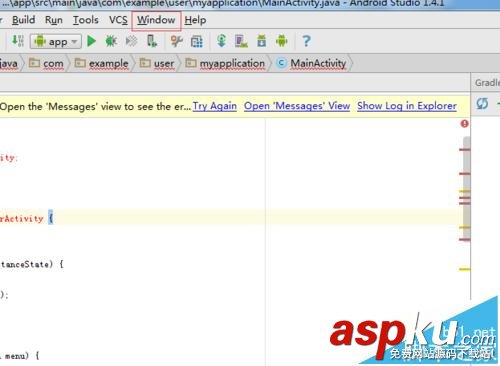The image size is (500, 366).
Task: Select the myapplication breadcrumb folder
Action: pyautogui.click(x=225, y=63)
